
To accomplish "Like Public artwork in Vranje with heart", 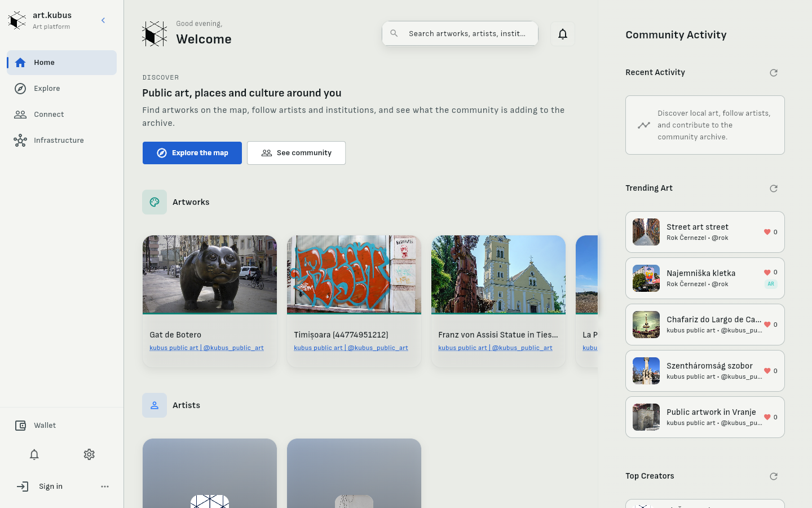I will [x=767, y=417].
